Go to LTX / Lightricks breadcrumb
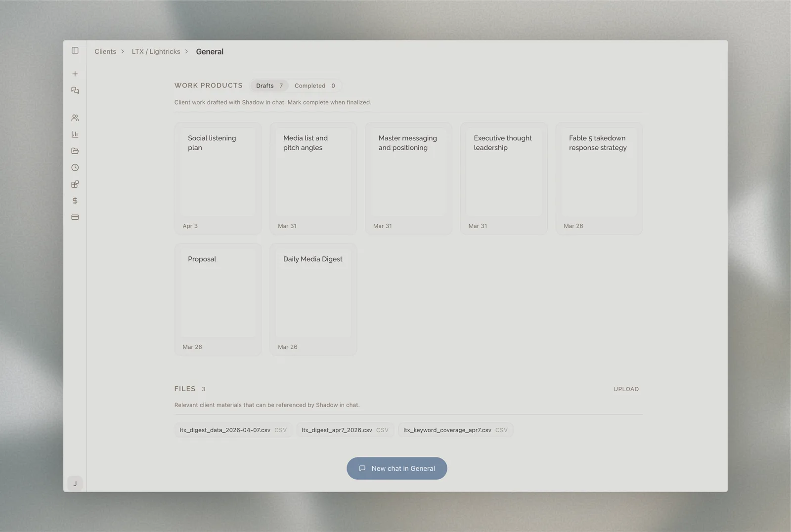 (156, 51)
